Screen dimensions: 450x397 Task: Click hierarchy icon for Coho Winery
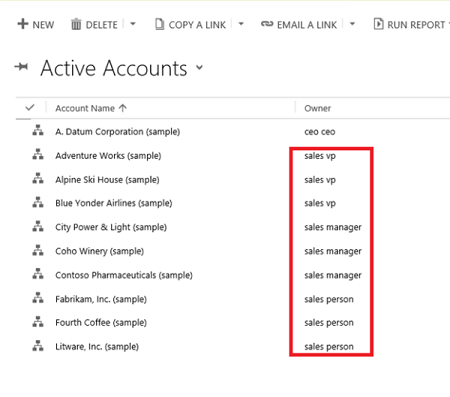point(38,250)
